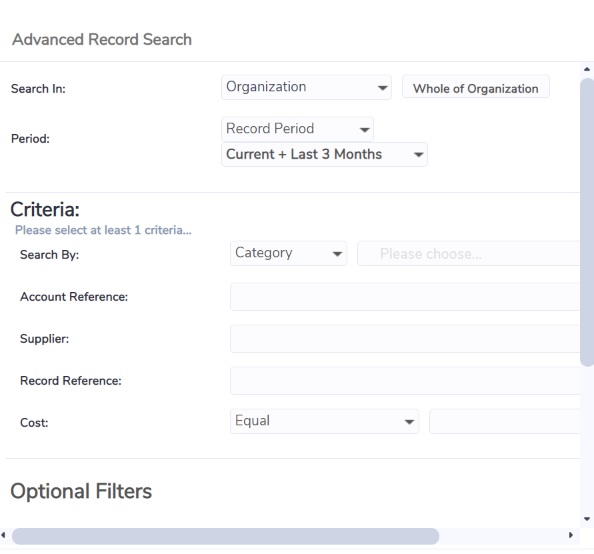The height and width of the screenshot is (554, 594).
Task: Open the Search By Category dropdown
Action: pyautogui.click(x=288, y=253)
